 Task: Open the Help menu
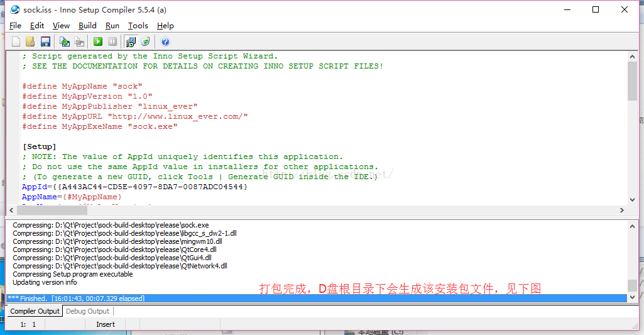click(x=165, y=26)
